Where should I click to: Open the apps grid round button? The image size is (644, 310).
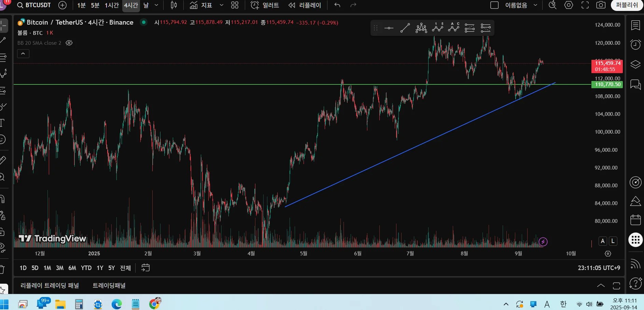635,240
